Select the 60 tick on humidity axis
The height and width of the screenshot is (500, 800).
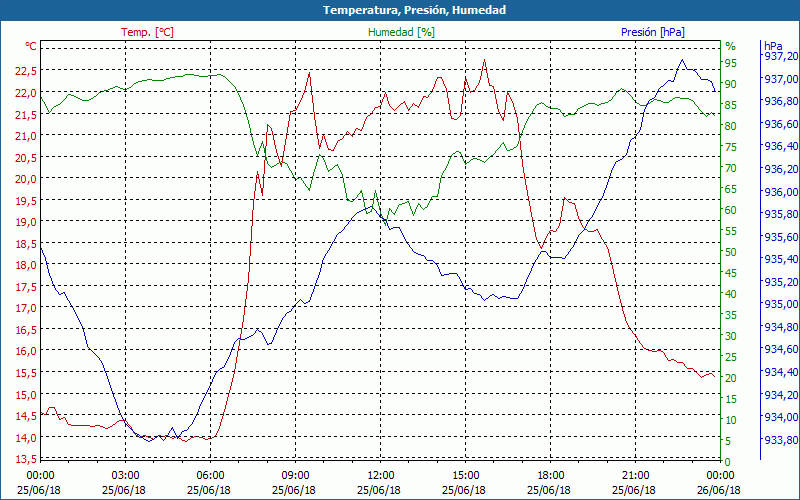click(731, 210)
